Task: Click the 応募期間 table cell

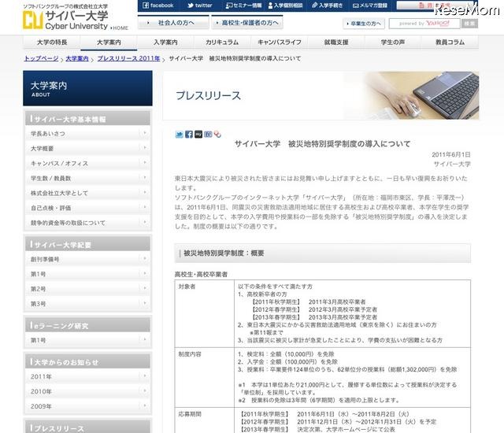Action: pyautogui.click(x=205, y=420)
